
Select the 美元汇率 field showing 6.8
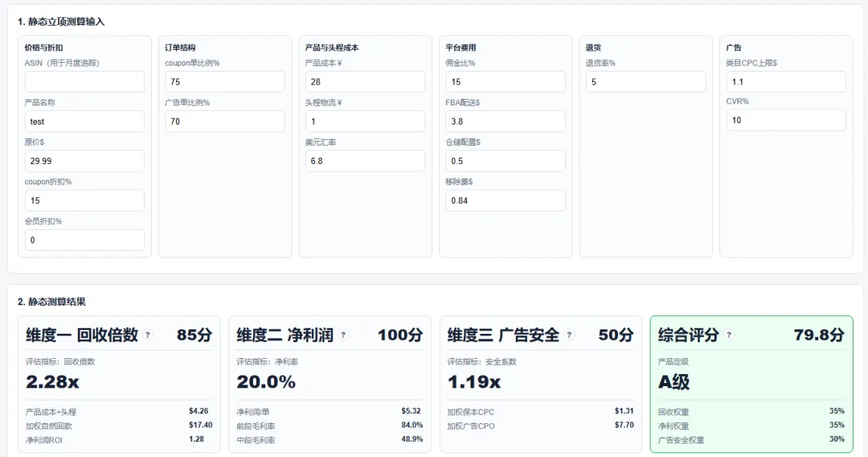coord(366,161)
